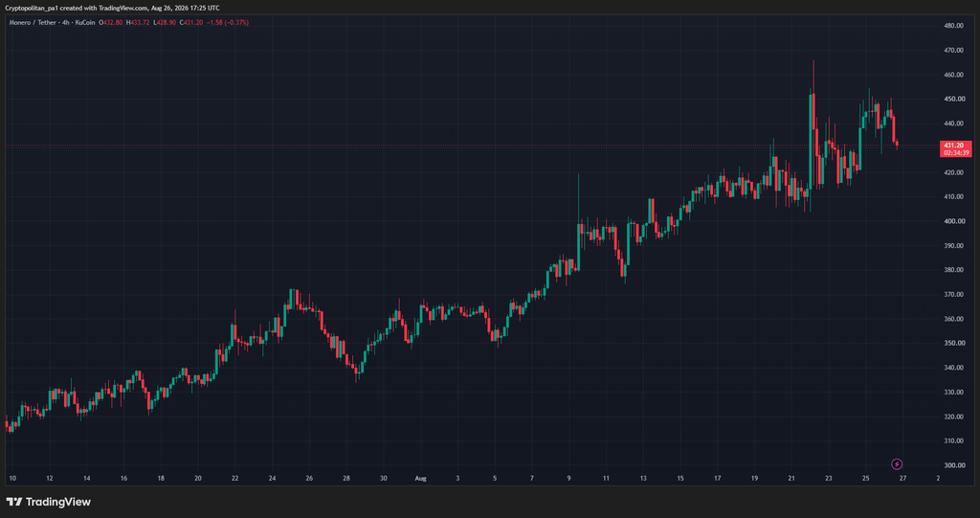This screenshot has height=518, width=980.
Task: Click the 390.00 price axis label
Action: (x=954, y=245)
